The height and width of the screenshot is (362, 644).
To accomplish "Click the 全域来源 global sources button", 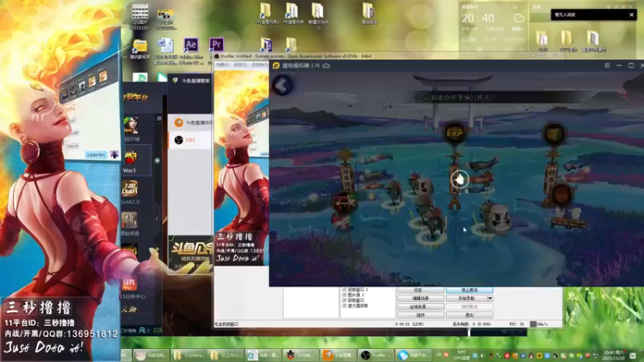I will (420, 306).
